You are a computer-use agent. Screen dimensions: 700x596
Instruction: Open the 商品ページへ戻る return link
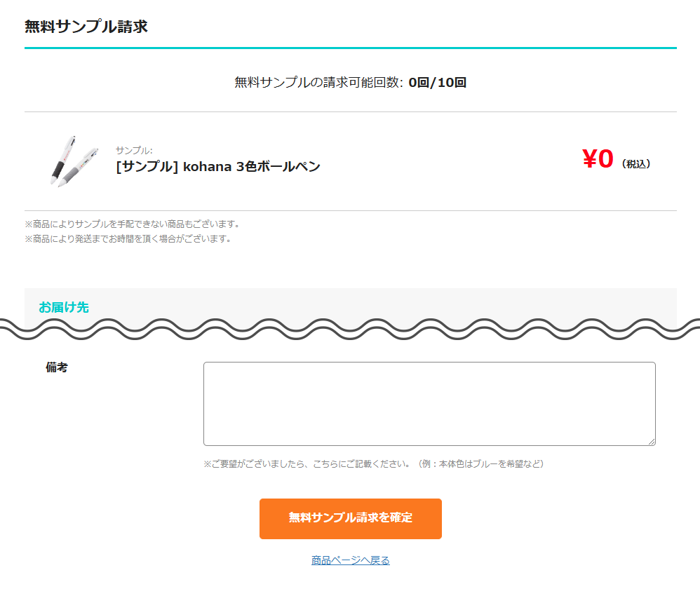pyautogui.click(x=349, y=560)
